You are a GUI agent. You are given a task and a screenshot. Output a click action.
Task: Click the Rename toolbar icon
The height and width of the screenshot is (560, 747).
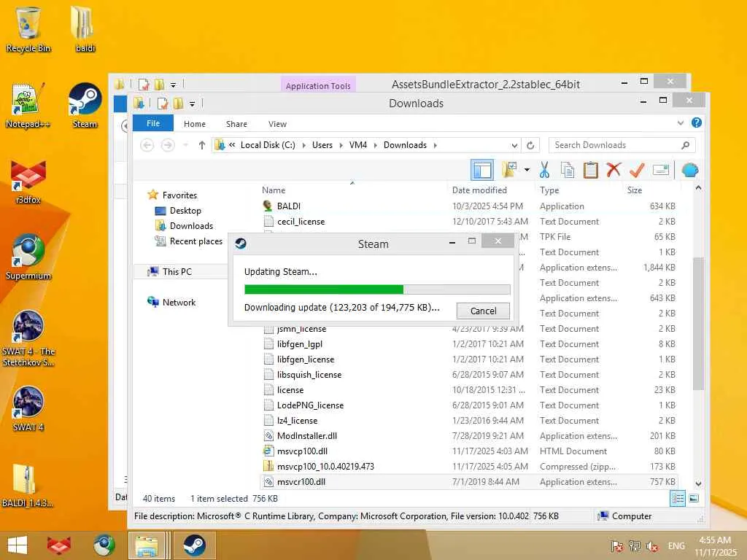click(x=660, y=170)
